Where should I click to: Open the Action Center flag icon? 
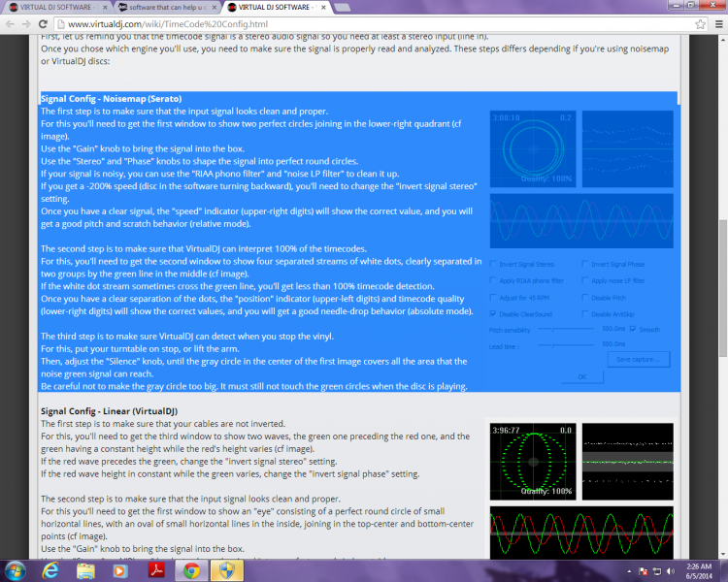[643, 571]
